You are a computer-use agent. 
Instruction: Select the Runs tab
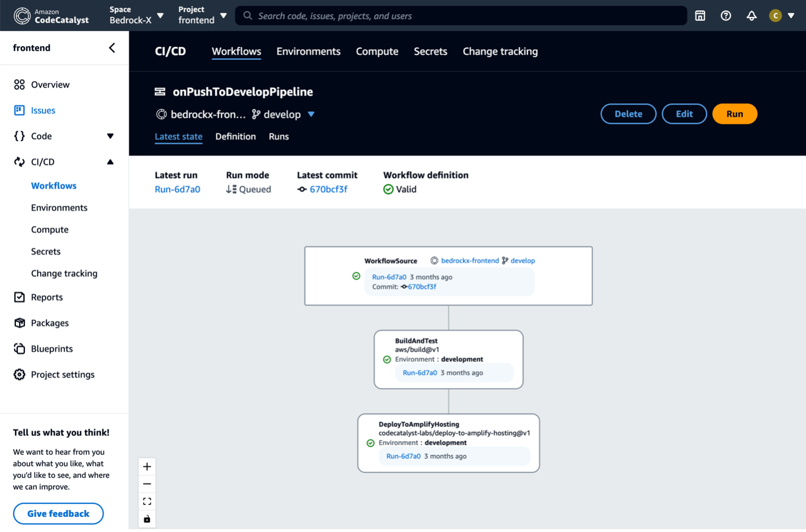[279, 137]
